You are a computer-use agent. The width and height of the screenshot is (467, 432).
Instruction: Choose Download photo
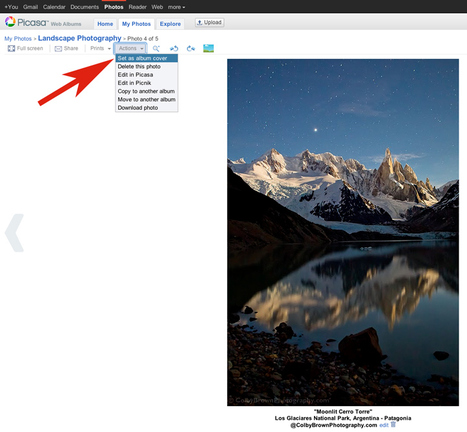tap(147, 108)
